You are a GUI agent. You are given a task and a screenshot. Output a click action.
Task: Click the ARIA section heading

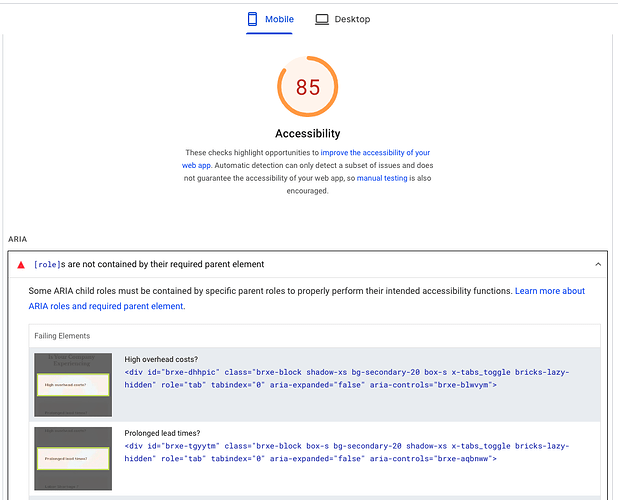click(18, 240)
